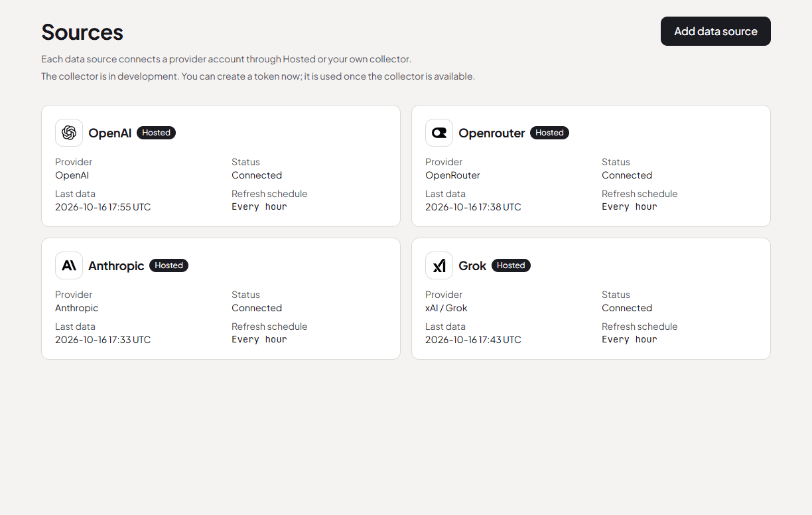Click the provider value OpenRouter
This screenshot has width=812, height=515.
(452, 175)
